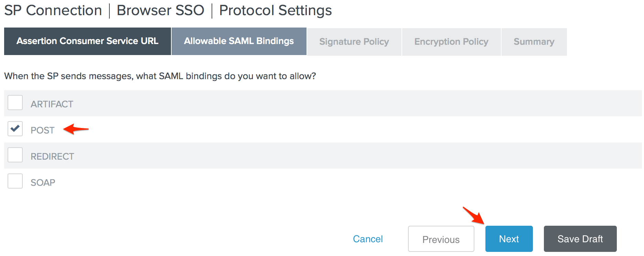
Task: Click Protocol Settings in page heading
Action: tap(275, 10)
